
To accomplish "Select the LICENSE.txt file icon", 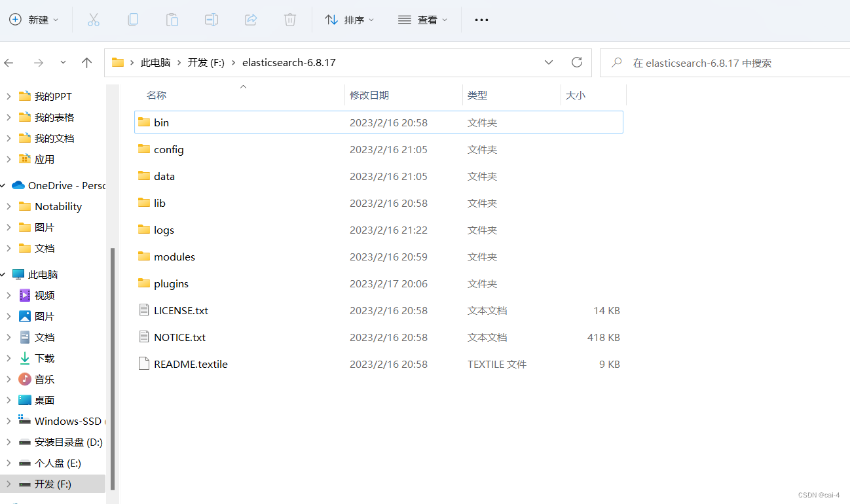I will click(x=145, y=310).
